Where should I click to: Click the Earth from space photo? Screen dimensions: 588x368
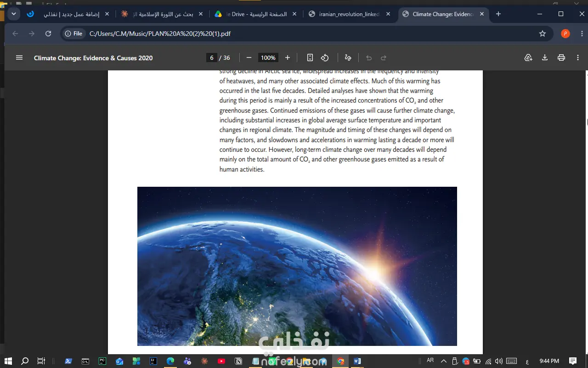point(297,266)
